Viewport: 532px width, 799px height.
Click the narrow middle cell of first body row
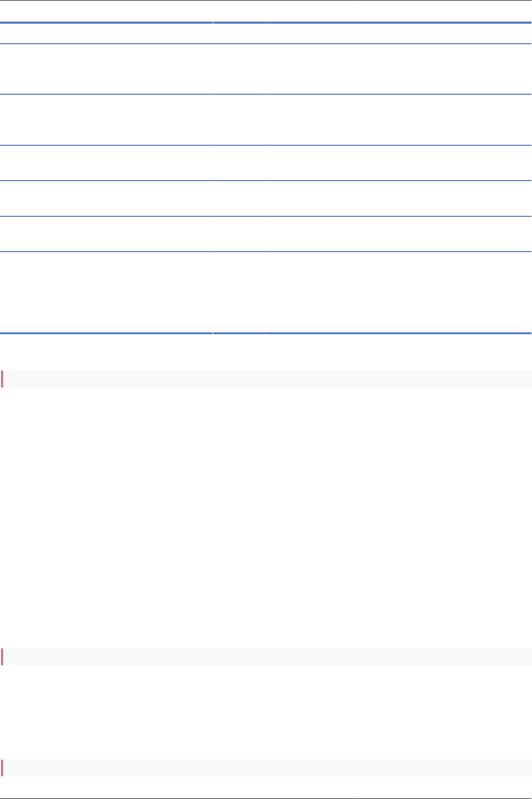point(239,69)
